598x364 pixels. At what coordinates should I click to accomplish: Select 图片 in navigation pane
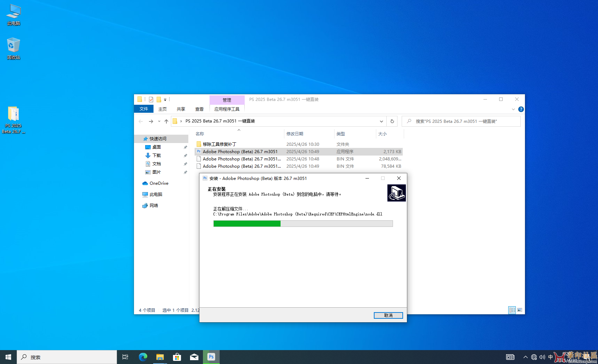(156, 172)
